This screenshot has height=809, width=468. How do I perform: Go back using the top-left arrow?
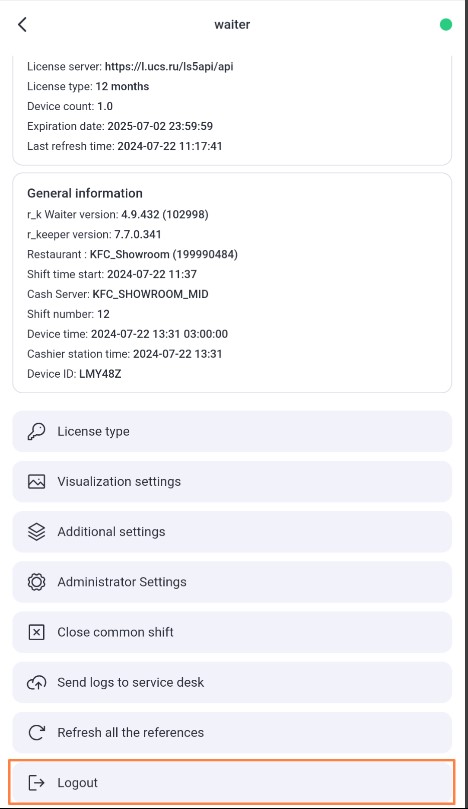click(22, 24)
